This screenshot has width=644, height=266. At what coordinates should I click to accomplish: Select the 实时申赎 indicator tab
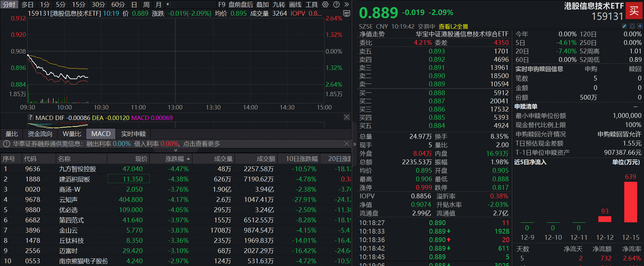133,134
